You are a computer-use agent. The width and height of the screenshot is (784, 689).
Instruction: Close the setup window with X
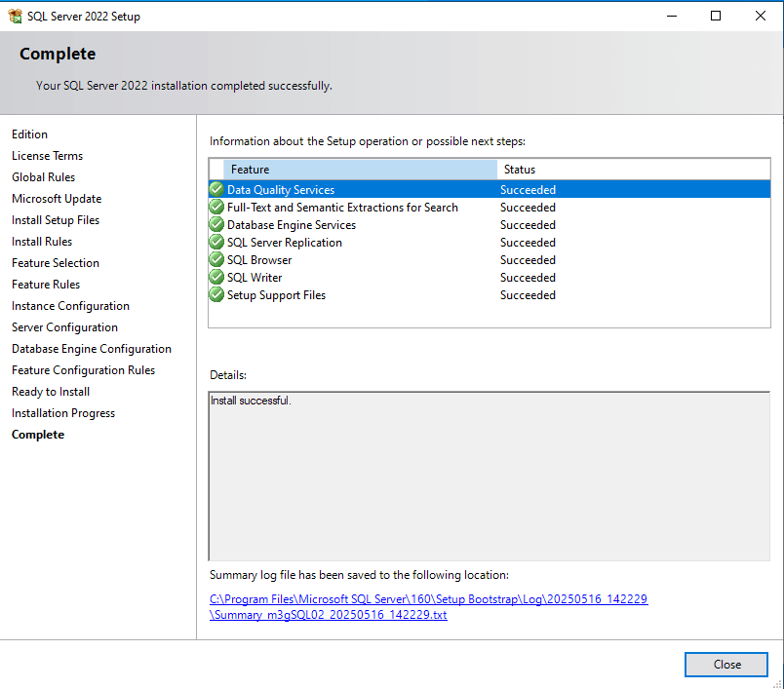tap(760, 16)
